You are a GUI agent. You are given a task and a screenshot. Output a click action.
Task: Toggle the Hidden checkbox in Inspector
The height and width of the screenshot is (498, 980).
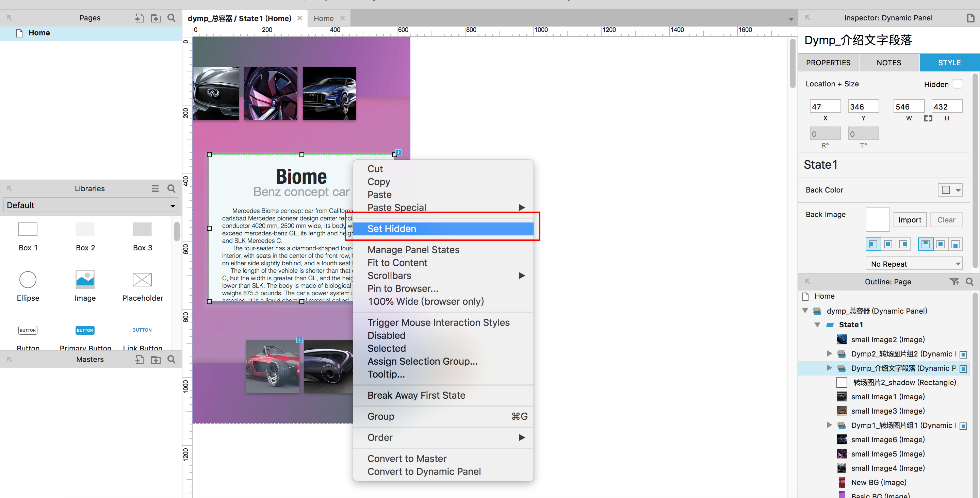click(958, 84)
